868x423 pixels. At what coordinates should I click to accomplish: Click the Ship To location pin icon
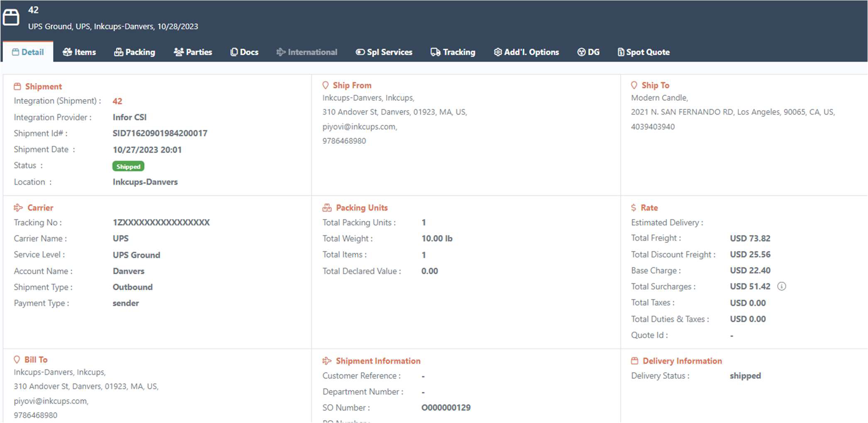pos(634,85)
